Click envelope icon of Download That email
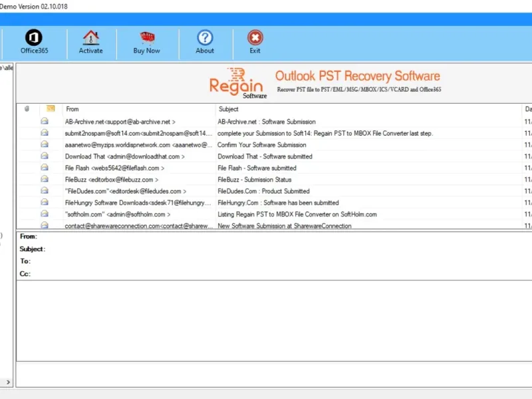The width and height of the screenshot is (532, 399). (45, 156)
